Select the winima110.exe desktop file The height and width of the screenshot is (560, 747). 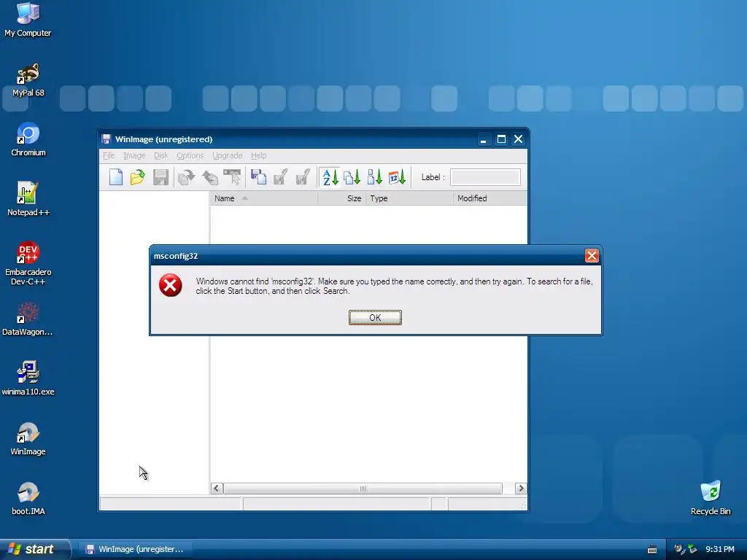(28, 378)
